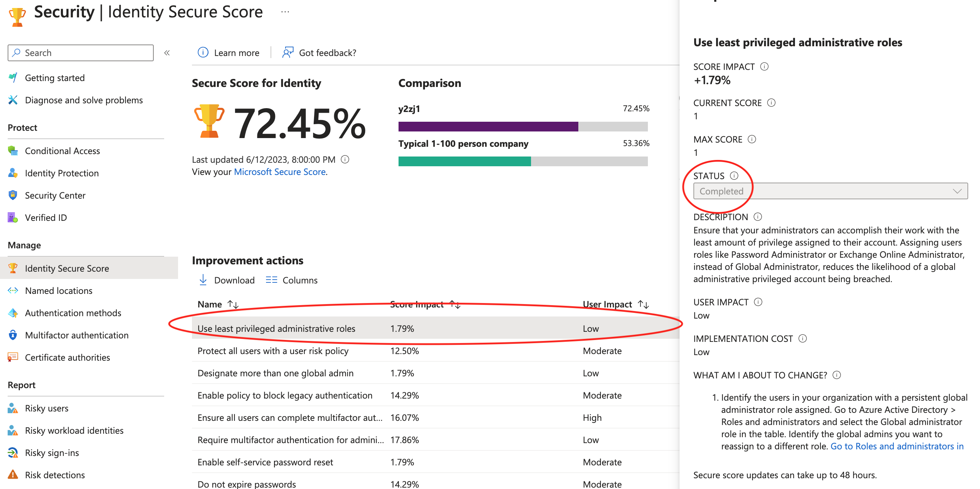
Task: Open Certificate authorities
Action: point(67,357)
